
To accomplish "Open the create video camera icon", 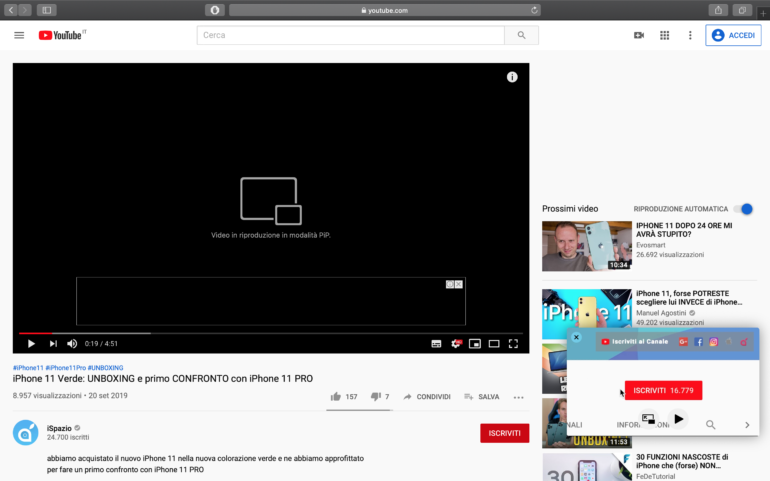I will (x=639, y=35).
